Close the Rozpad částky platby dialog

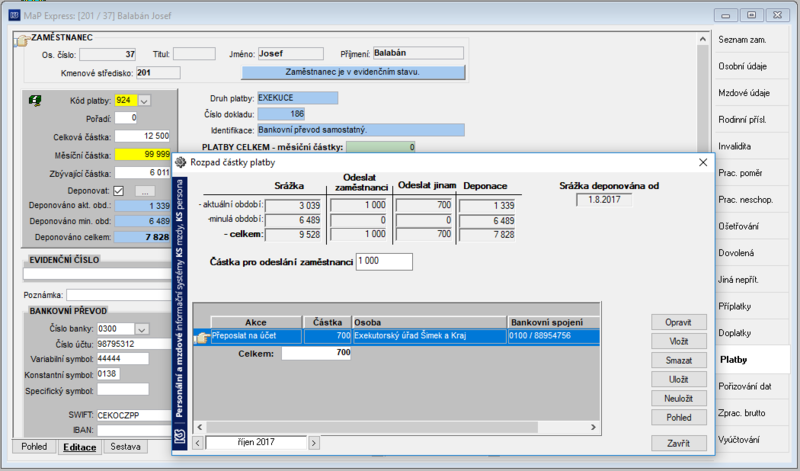click(703, 162)
